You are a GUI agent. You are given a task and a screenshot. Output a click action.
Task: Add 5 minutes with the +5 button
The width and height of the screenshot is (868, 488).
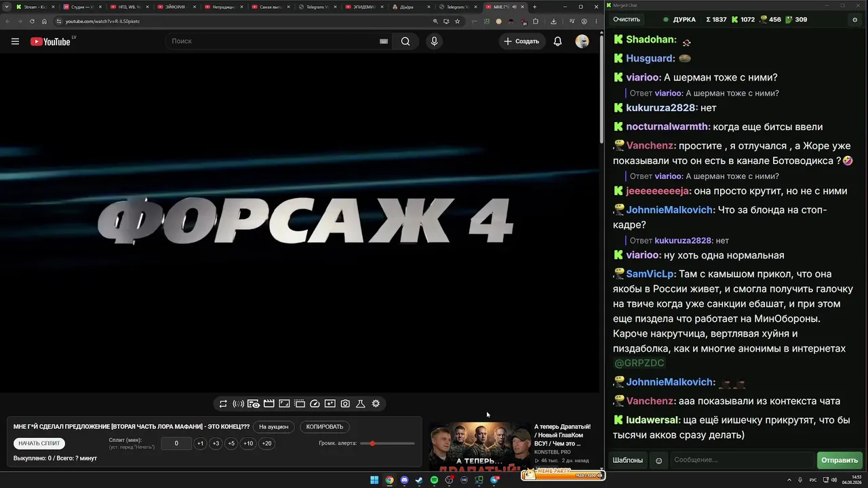pyautogui.click(x=231, y=443)
